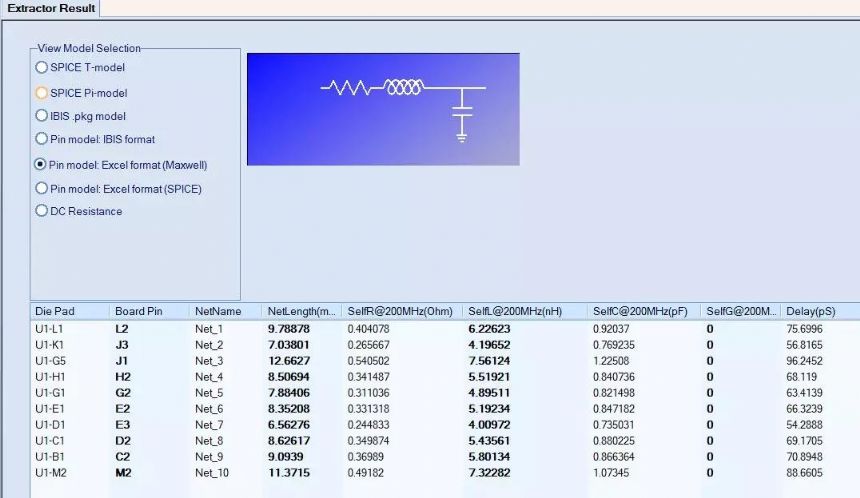Click inductance value 7.56124

pos(489,361)
